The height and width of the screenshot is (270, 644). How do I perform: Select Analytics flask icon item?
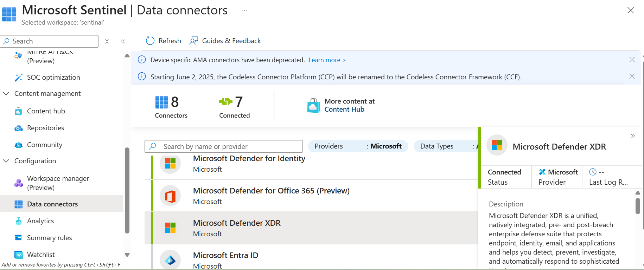coord(18,221)
